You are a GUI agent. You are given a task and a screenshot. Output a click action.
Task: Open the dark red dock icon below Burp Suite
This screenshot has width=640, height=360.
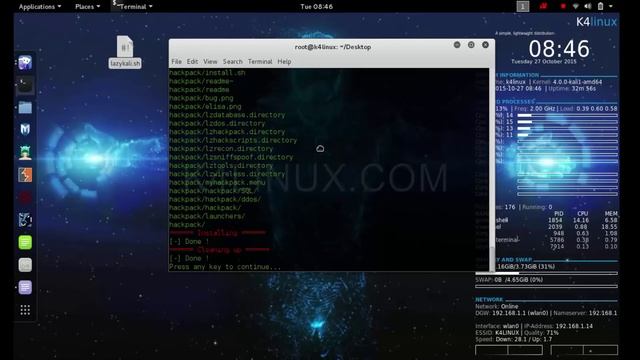(x=25, y=198)
